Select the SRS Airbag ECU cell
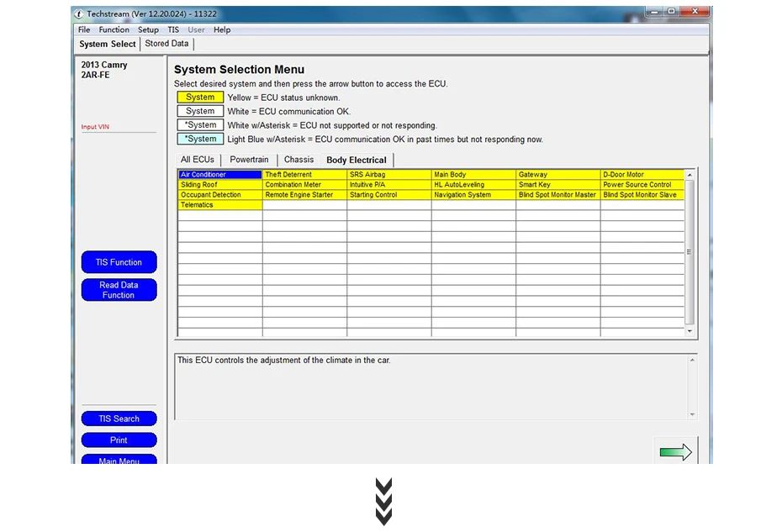This screenshot has height=532, width=782. coord(389,175)
